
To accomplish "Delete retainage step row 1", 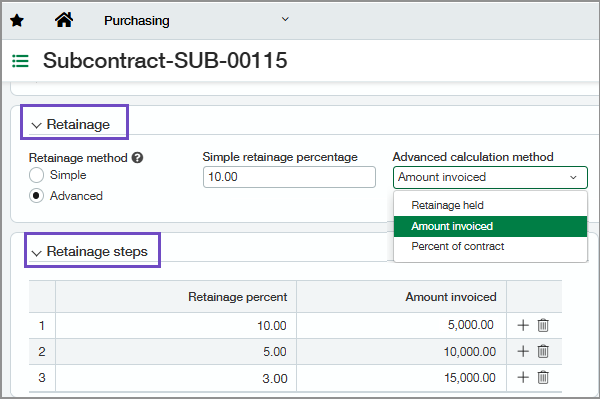I will (543, 325).
